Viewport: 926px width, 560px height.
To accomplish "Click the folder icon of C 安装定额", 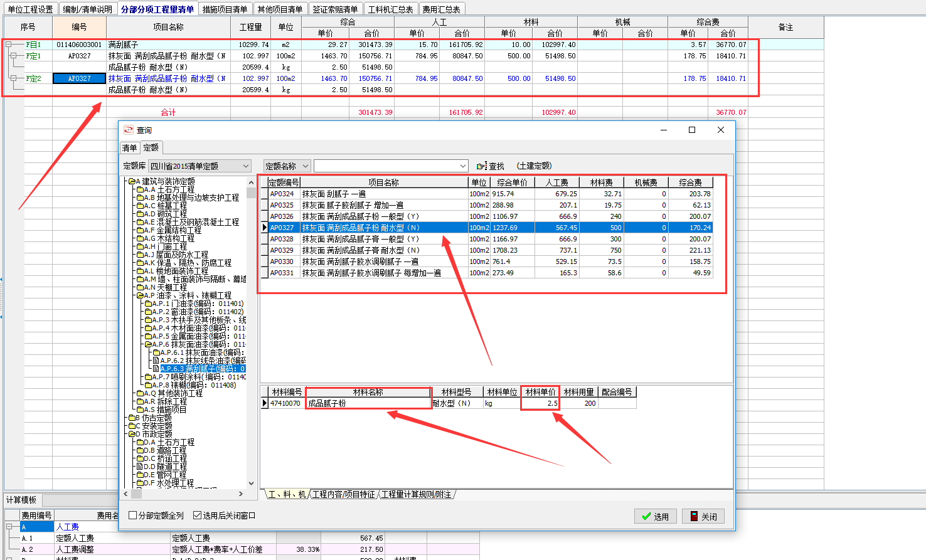I will pyautogui.click(x=132, y=426).
